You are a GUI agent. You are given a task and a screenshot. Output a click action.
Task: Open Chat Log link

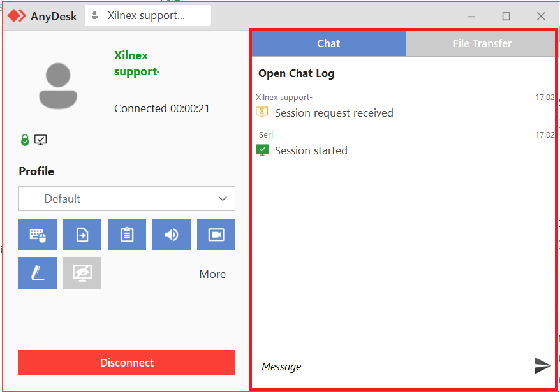pos(297,73)
